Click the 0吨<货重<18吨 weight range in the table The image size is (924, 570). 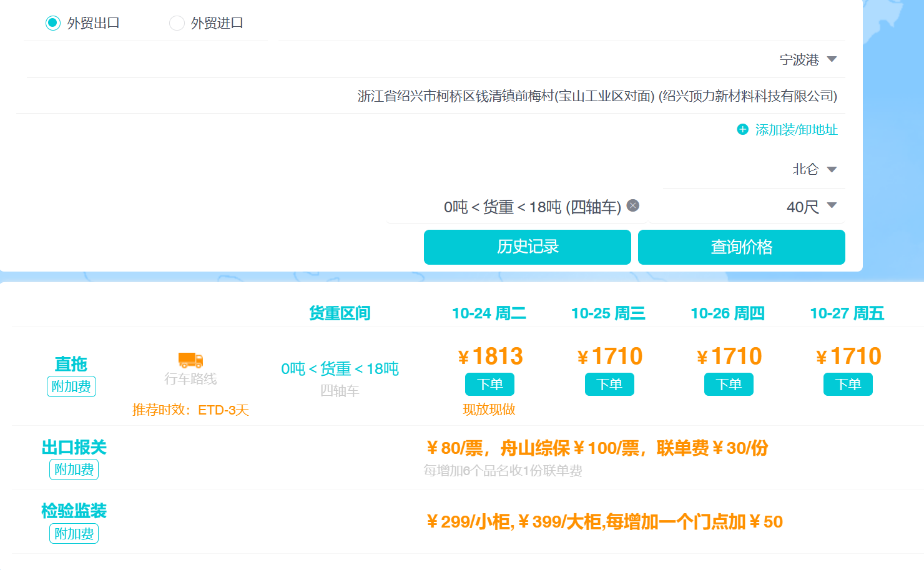tap(340, 369)
